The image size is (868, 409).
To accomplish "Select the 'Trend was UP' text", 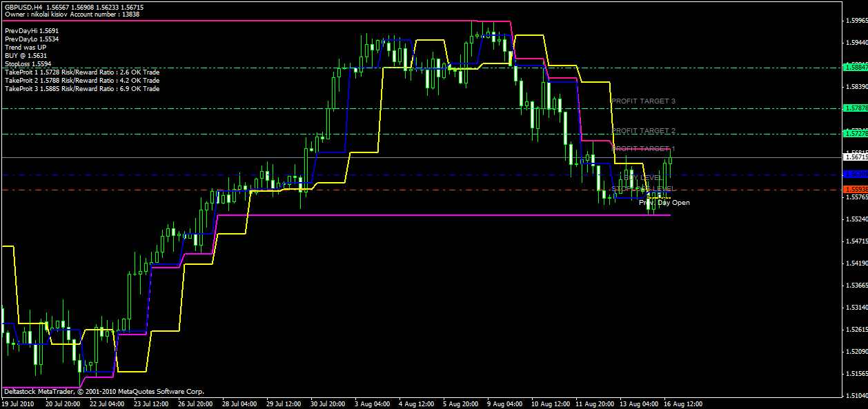I will tap(26, 48).
